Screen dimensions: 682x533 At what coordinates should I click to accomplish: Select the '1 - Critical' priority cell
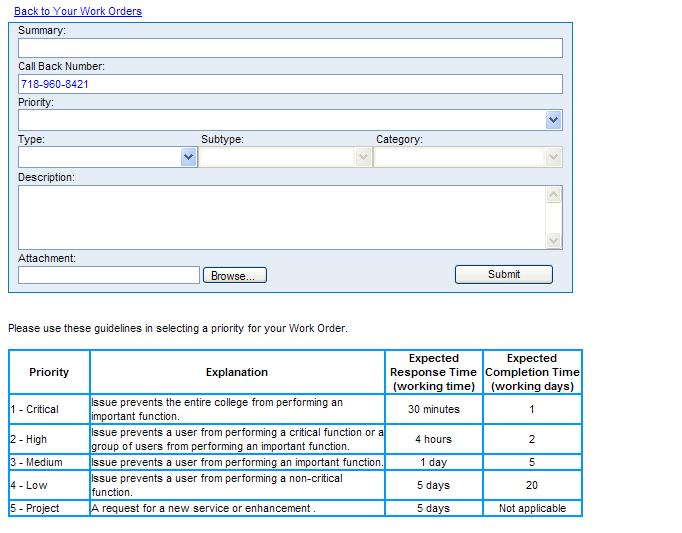pyautogui.click(x=49, y=409)
